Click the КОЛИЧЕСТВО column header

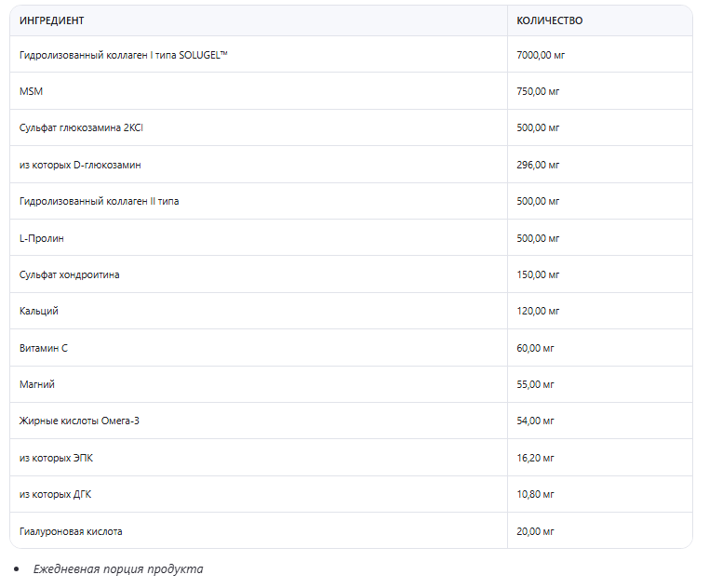[549, 20]
